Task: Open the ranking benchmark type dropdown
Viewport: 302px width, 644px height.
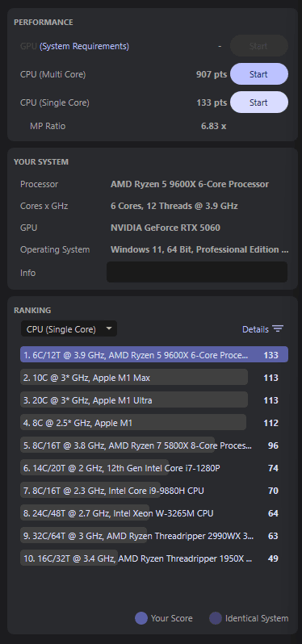Action: tap(69, 329)
